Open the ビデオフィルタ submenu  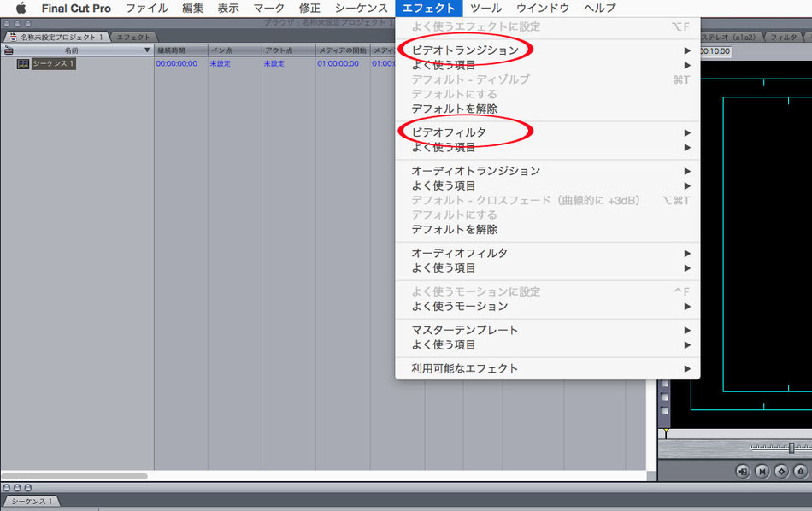click(x=548, y=132)
